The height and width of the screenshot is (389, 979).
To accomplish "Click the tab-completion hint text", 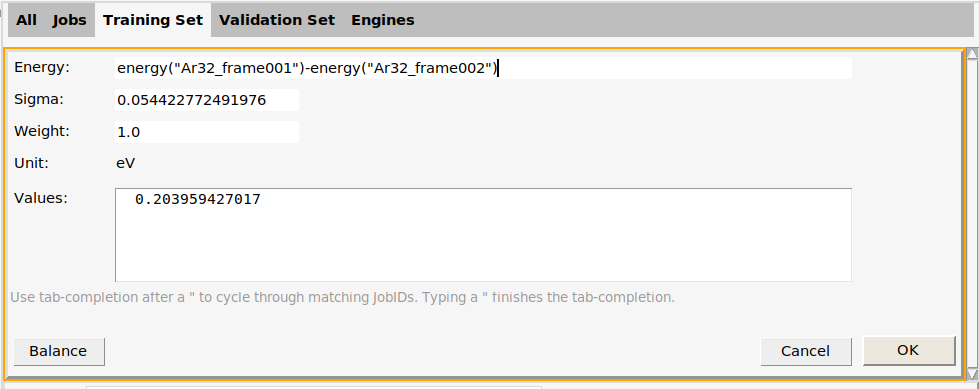I will 342,297.
